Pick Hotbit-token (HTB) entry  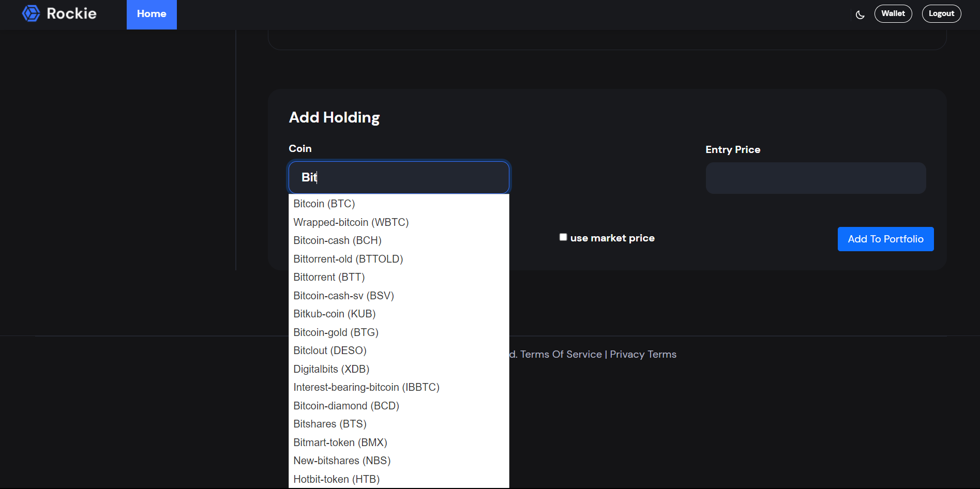[399, 479]
